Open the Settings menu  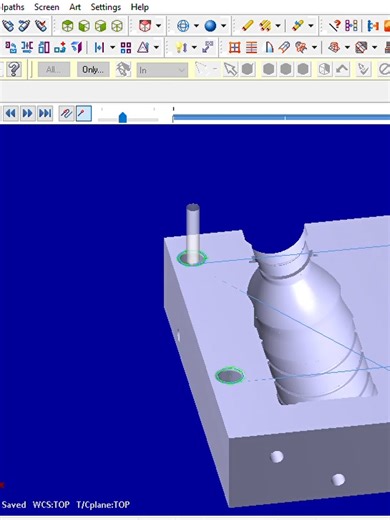click(x=106, y=7)
